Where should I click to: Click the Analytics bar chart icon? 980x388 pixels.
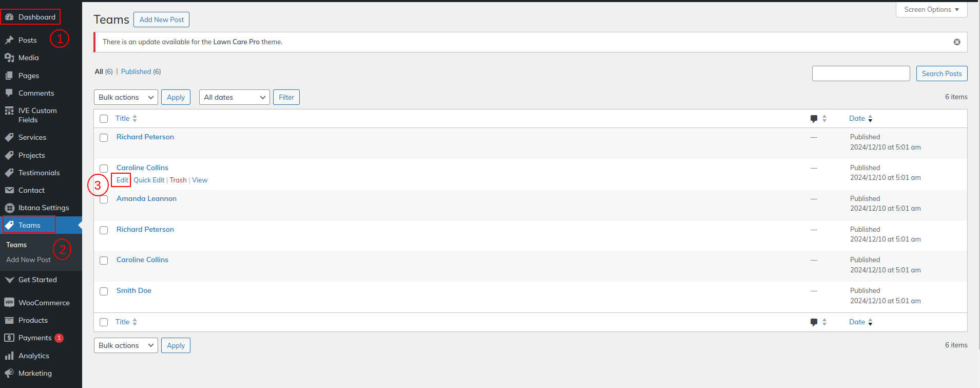click(9, 356)
